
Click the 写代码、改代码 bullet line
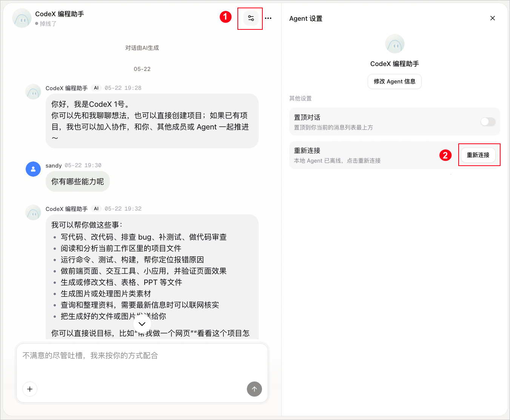143,237
